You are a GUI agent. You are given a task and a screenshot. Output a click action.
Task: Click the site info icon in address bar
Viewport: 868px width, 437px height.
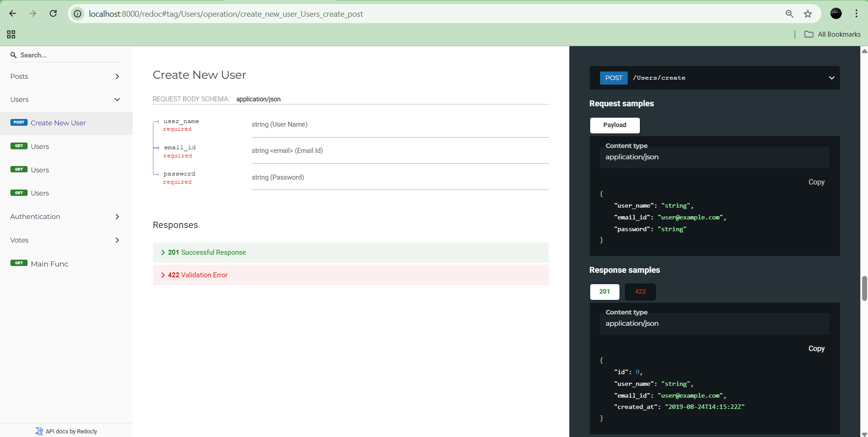(x=77, y=14)
